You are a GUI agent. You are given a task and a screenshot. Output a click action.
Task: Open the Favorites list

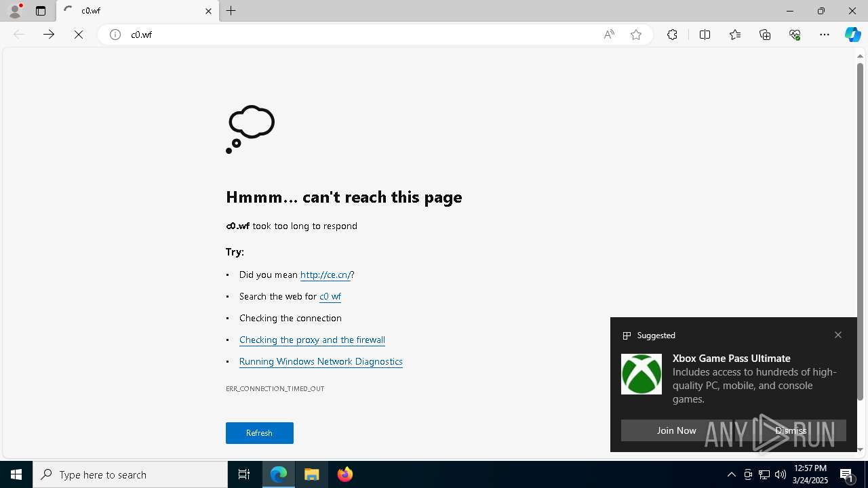[x=735, y=35]
